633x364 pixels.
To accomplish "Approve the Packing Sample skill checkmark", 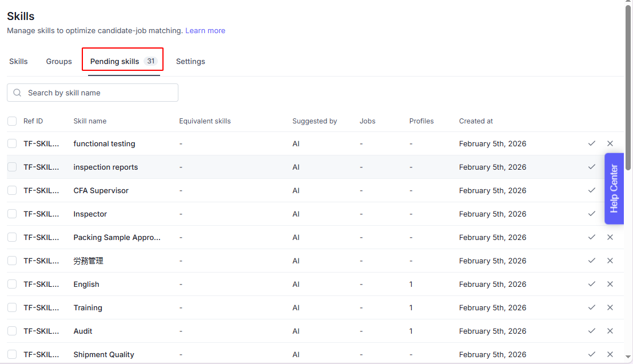I will tap(592, 237).
